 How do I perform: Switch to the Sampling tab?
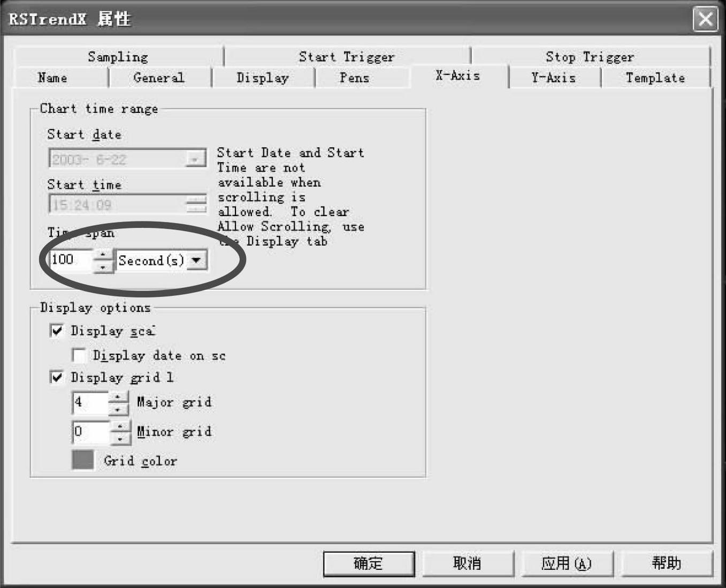(118, 57)
